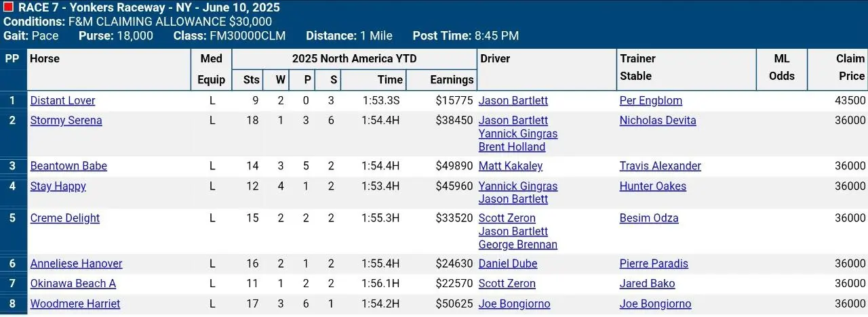
Task: Click the Woodmere Harriet horse link
Action: (x=75, y=304)
